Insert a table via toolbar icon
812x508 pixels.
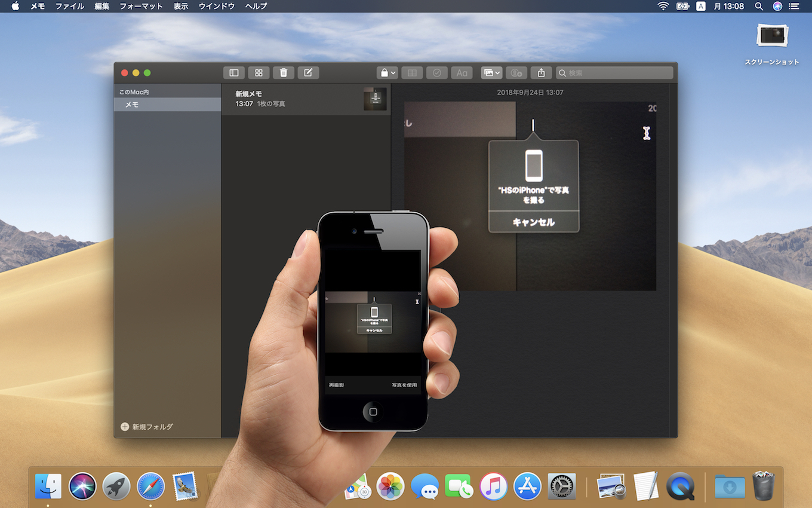click(412, 73)
